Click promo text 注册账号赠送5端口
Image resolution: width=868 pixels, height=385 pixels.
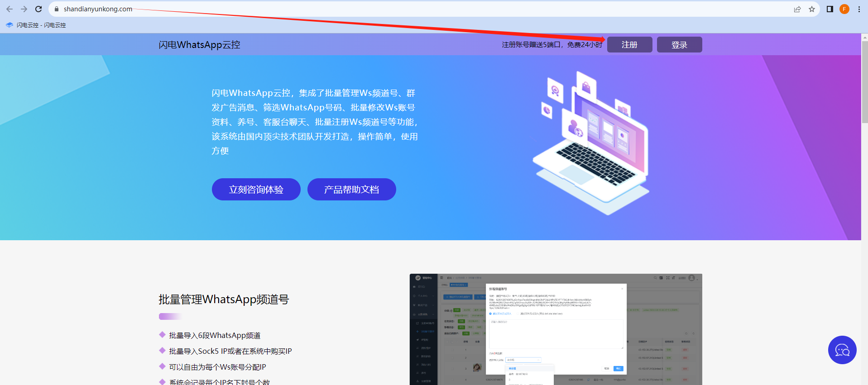(531, 44)
